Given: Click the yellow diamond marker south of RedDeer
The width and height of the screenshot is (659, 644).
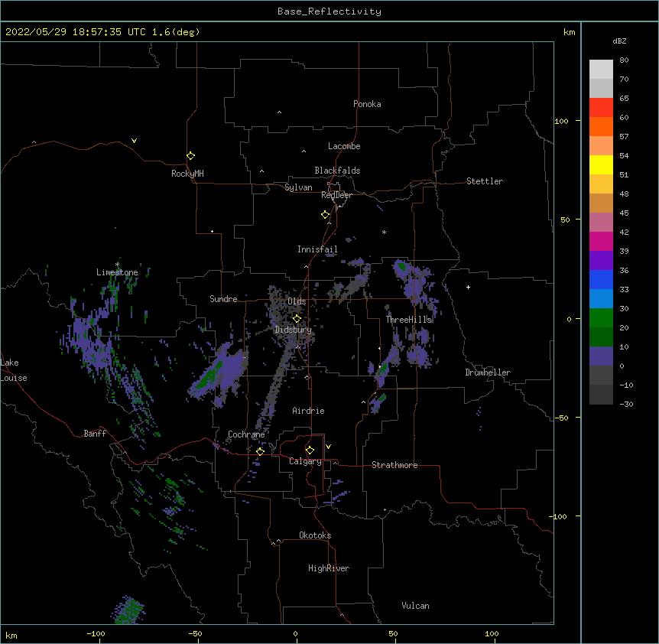Looking at the screenshot, I should [326, 215].
